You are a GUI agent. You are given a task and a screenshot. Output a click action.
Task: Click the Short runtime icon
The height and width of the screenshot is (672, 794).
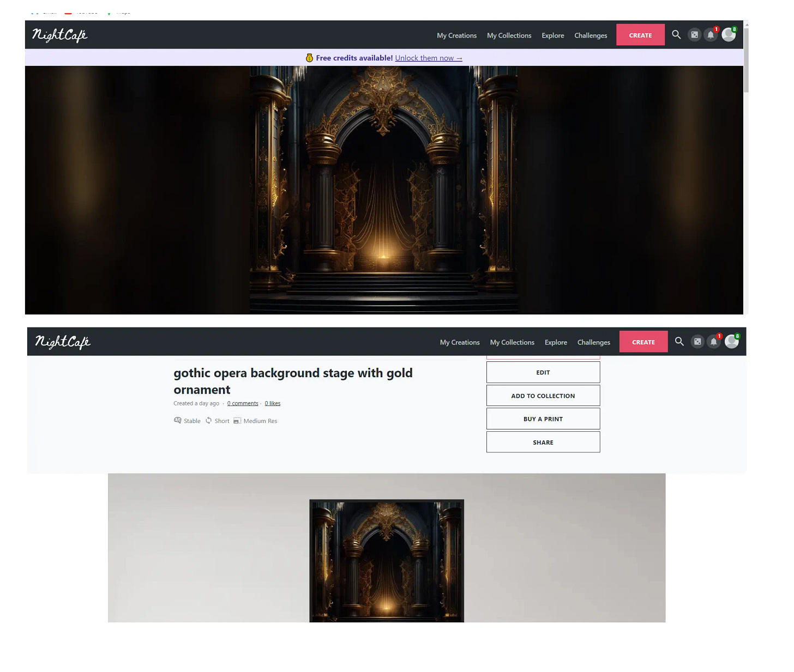(208, 420)
